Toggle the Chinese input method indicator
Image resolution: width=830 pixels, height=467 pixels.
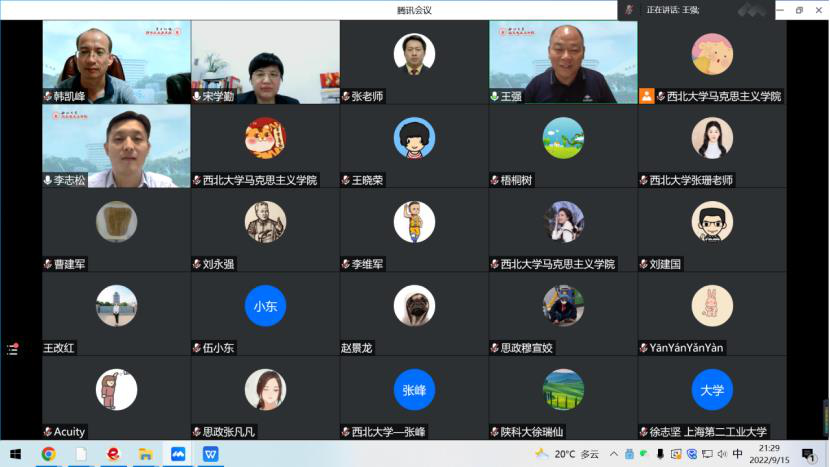[737, 454]
